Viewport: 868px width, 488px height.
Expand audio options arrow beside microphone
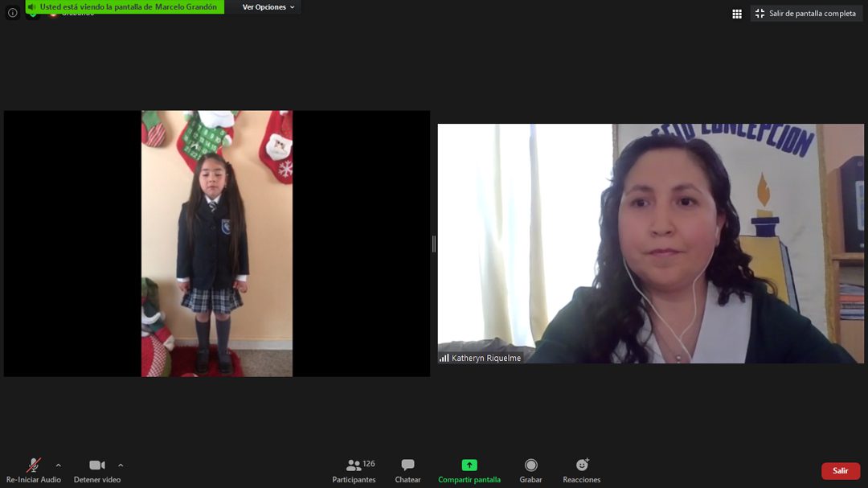coord(58,465)
